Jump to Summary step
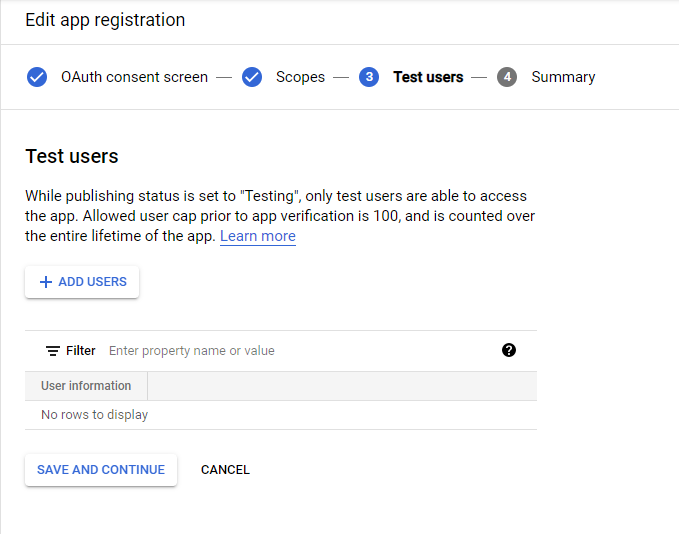This screenshot has width=679, height=534. click(563, 77)
